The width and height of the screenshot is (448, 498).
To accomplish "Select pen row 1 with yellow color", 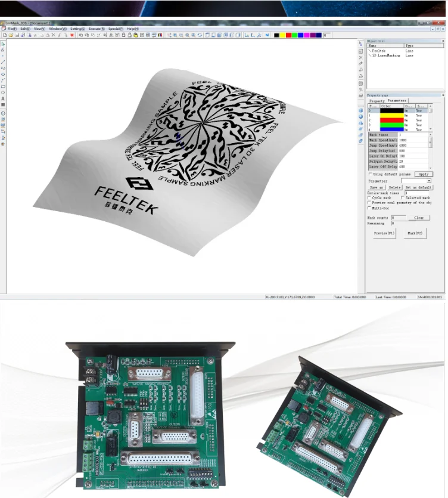I will [399, 116].
